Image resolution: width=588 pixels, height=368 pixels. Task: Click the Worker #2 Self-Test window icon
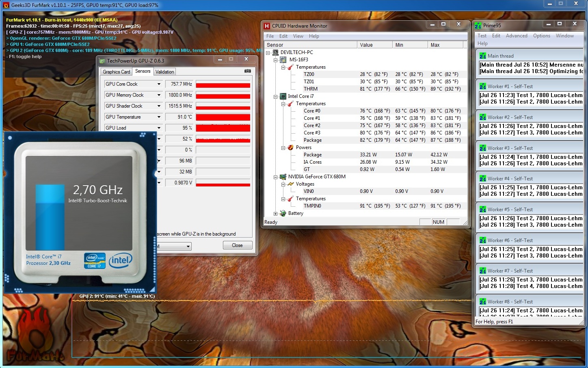click(x=483, y=117)
